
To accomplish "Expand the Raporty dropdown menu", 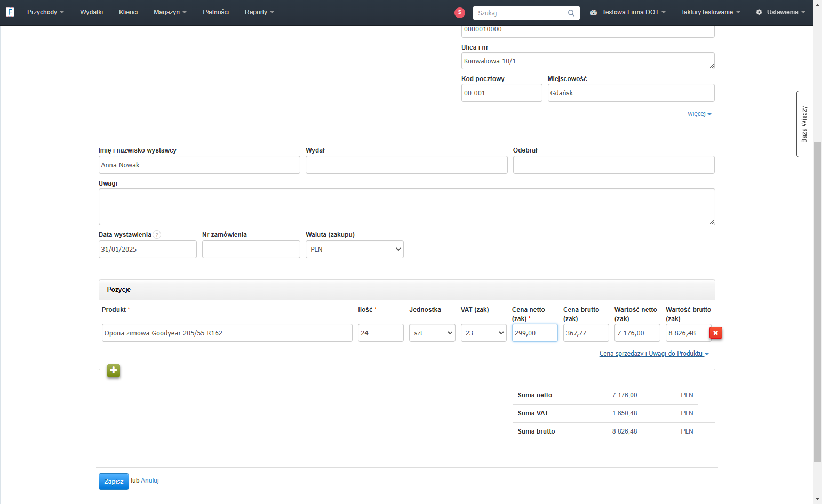I will [259, 12].
